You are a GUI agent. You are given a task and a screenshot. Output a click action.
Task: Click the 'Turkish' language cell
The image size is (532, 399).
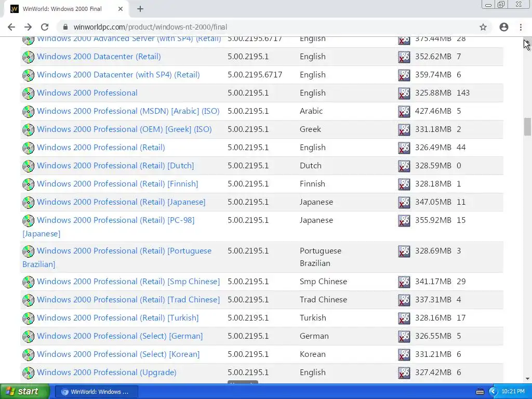pos(313,318)
